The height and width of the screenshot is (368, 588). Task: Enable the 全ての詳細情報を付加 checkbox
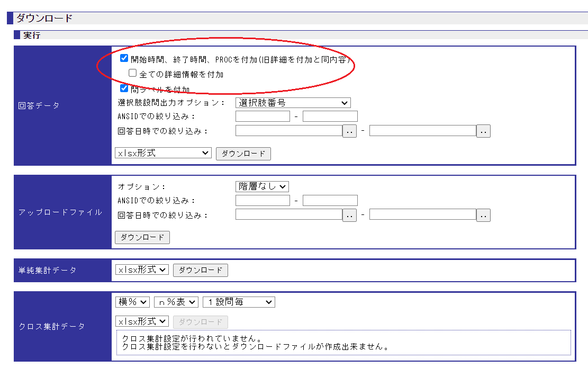[132, 73]
